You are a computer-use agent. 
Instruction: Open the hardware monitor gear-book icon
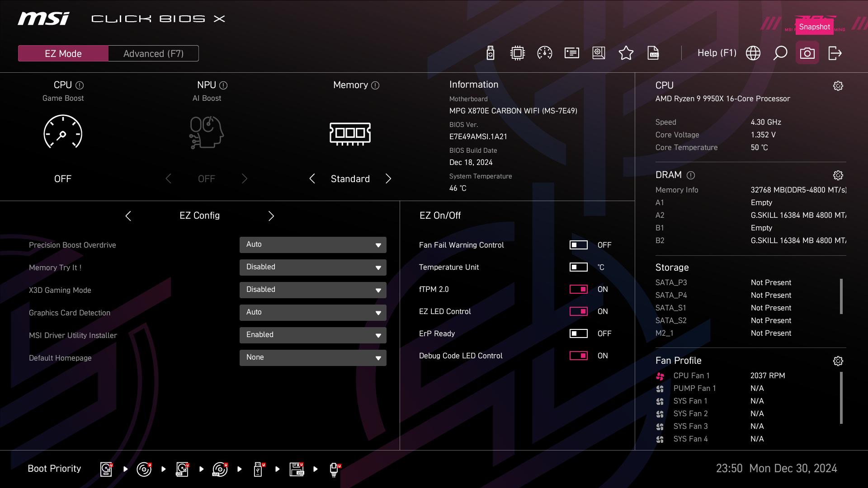pos(599,53)
